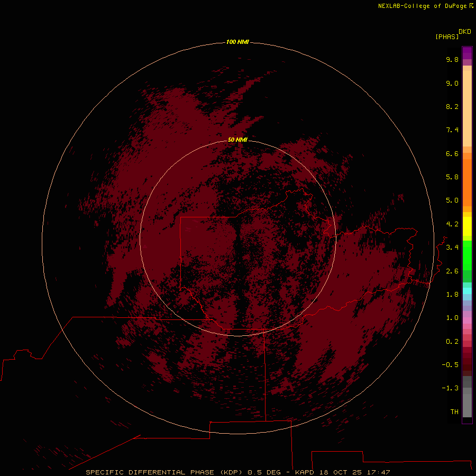Click the DKD label above the color scale
This screenshot has height=476, width=476.
[x=464, y=32]
